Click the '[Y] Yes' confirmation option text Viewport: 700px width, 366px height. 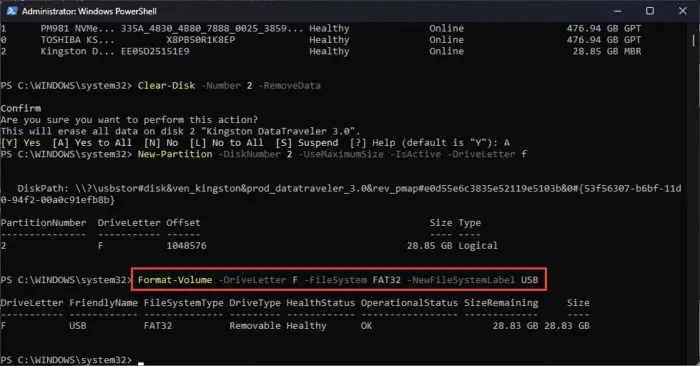(x=21, y=143)
